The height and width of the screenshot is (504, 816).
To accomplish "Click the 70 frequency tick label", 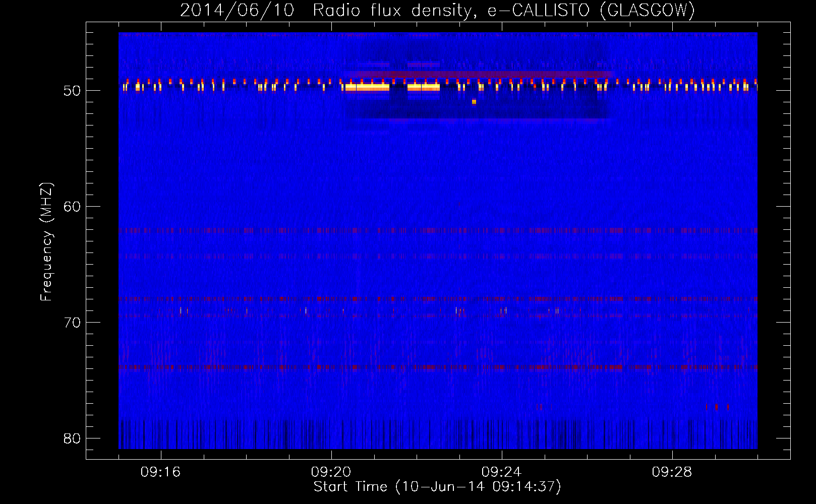I will click(x=73, y=323).
